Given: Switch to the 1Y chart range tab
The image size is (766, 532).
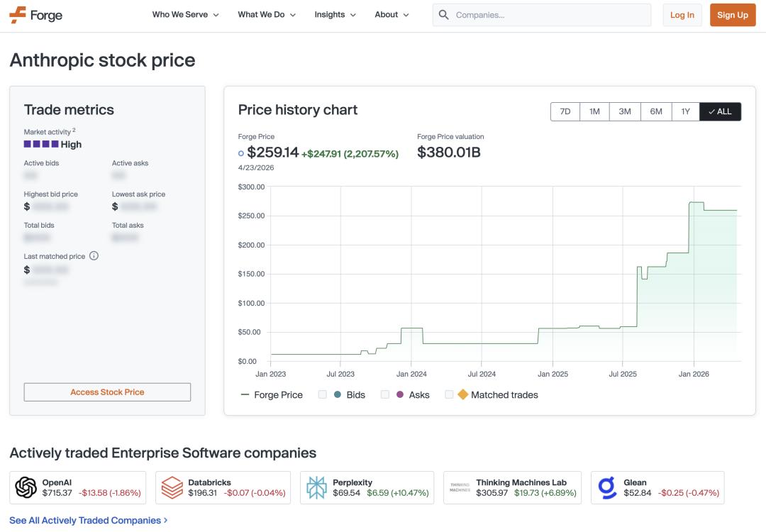Looking at the screenshot, I should (686, 111).
